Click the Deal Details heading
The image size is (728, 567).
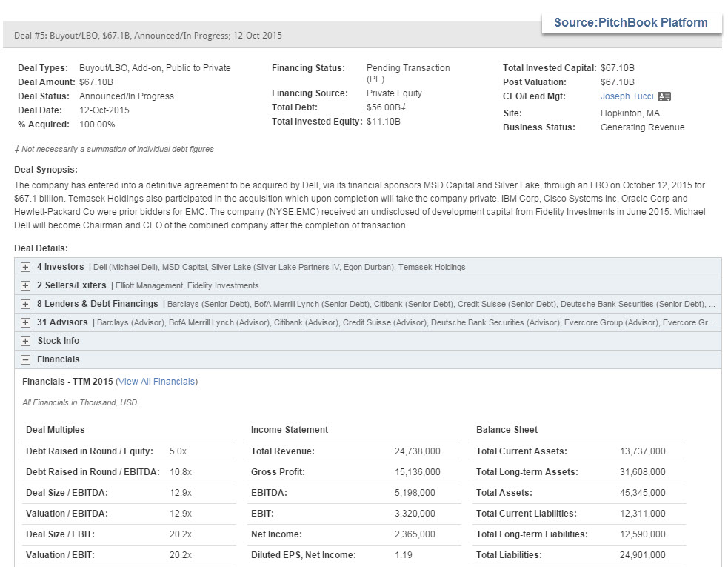tap(41, 248)
